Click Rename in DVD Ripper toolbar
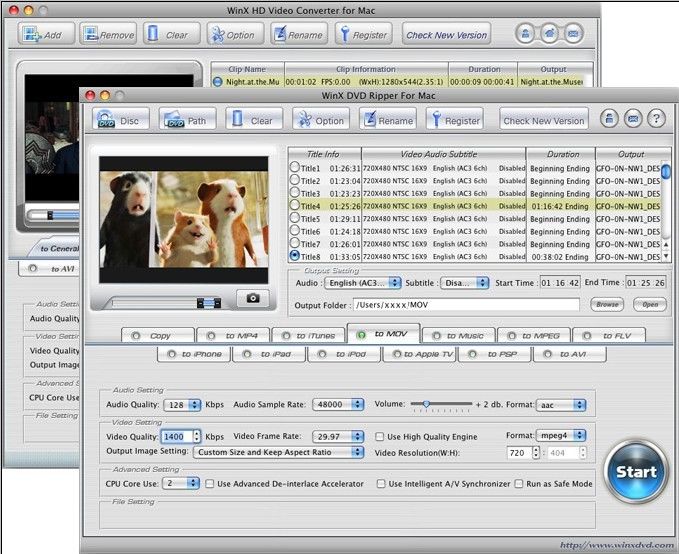Image resolution: width=679 pixels, height=554 pixels. [x=388, y=119]
